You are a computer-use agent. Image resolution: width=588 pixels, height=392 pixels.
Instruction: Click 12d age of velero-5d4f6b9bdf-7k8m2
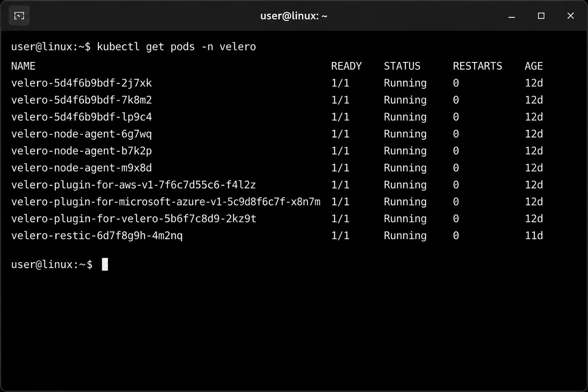[x=534, y=100]
